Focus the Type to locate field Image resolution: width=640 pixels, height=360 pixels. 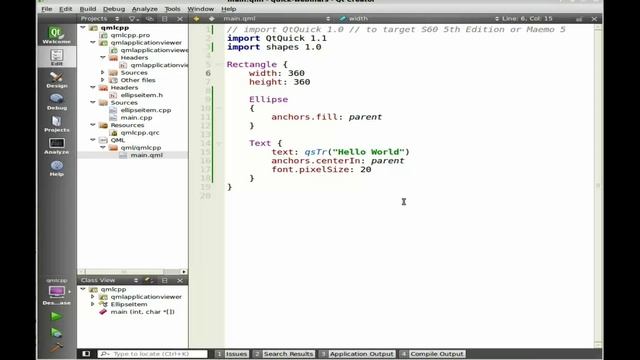point(152,354)
